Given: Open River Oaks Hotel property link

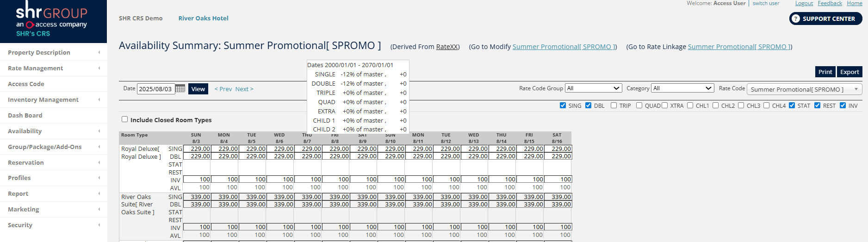Looking at the screenshot, I should click(204, 18).
